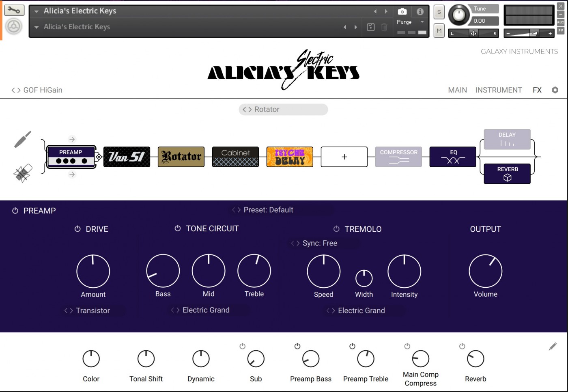The image size is (568, 392).
Task: Click the volume minus button
Action: click(508, 34)
